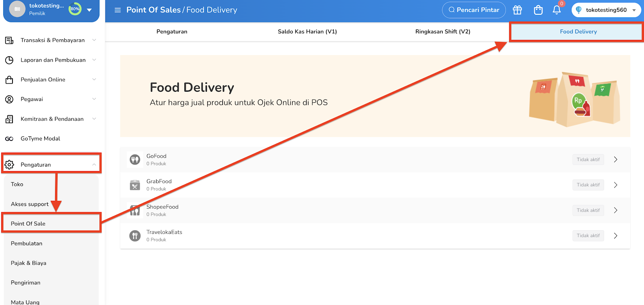Click Point Of Sales breadcrumb link
The height and width of the screenshot is (305, 644).
153,10
